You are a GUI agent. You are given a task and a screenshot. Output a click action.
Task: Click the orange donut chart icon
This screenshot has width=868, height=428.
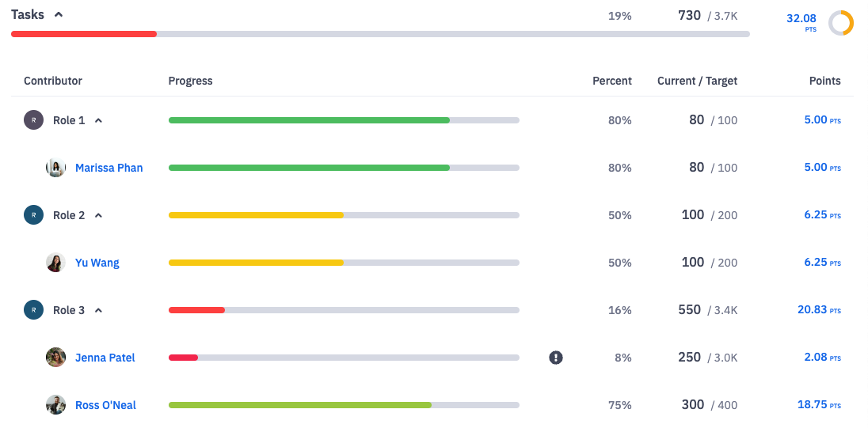click(840, 23)
